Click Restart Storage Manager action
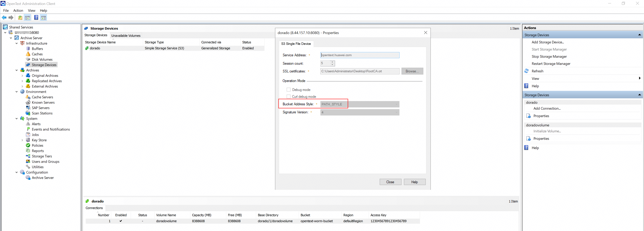644x231 pixels. point(551,64)
